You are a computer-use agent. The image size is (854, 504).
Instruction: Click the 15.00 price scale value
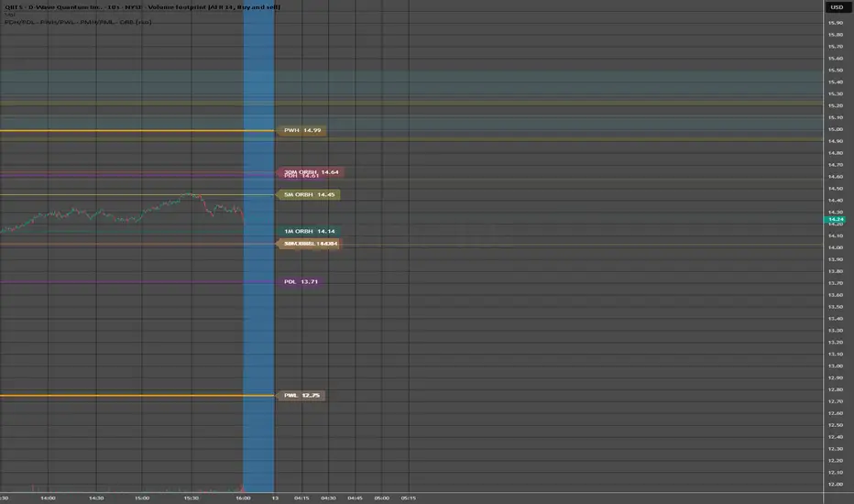(836, 129)
